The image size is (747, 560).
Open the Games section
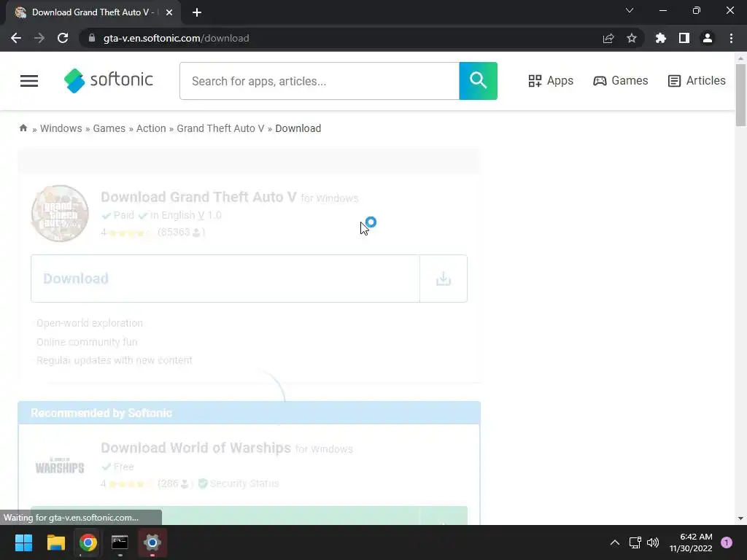[x=620, y=81]
